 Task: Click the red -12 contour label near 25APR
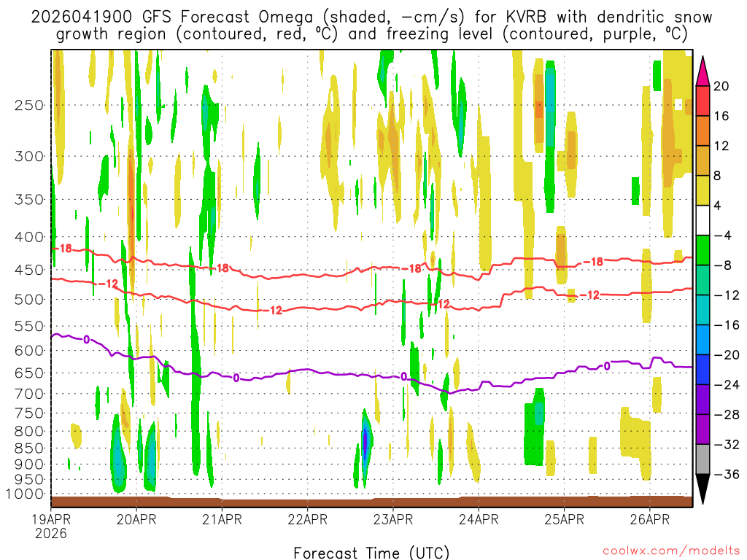coord(589,295)
